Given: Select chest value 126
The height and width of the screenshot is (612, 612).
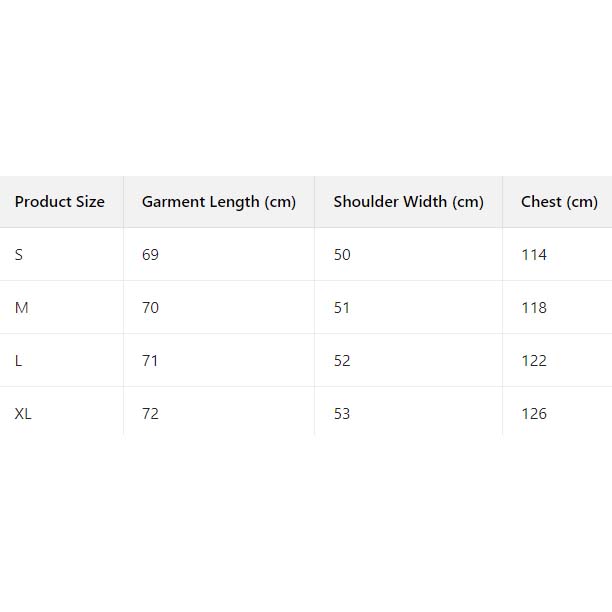Looking at the screenshot, I should coord(534,414).
